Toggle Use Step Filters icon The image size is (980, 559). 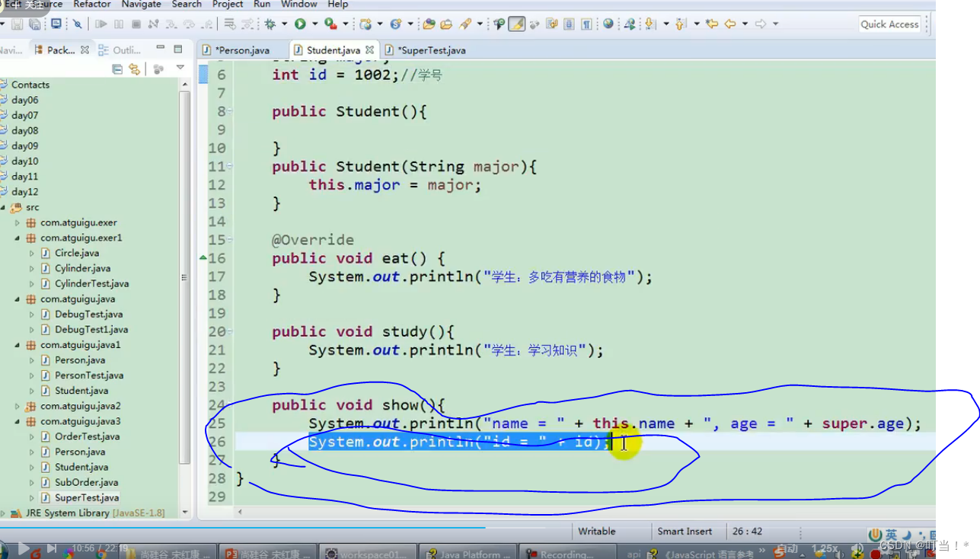tap(247, 24)
